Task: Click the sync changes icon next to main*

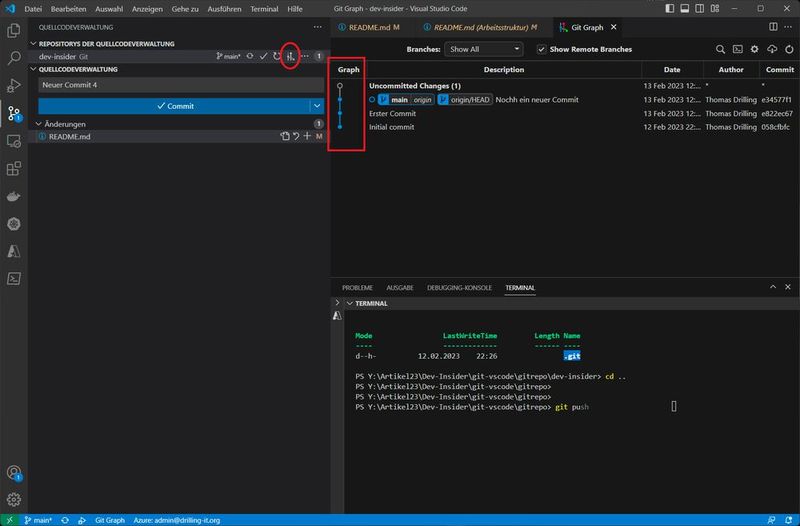Action: click(x=250, y=56)
